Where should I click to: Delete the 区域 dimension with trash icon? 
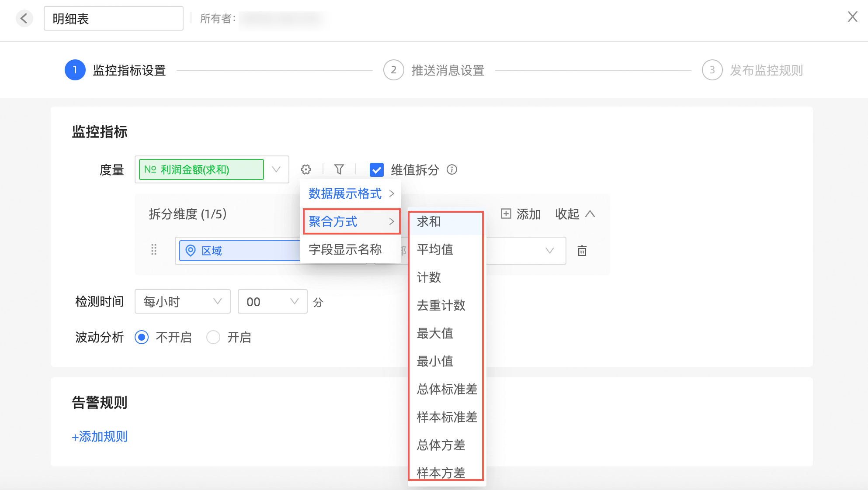[582, 251]
